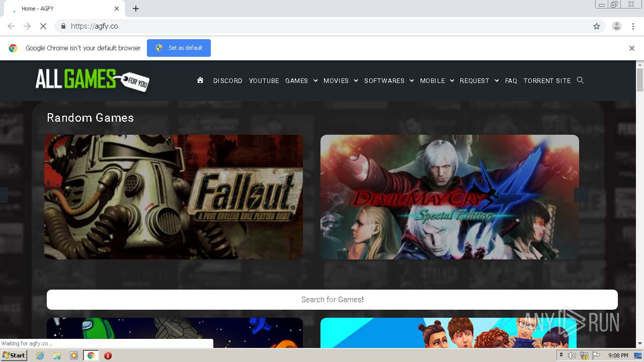
Task: Click the page vertical scrollbar thumb
Action: 640,79
